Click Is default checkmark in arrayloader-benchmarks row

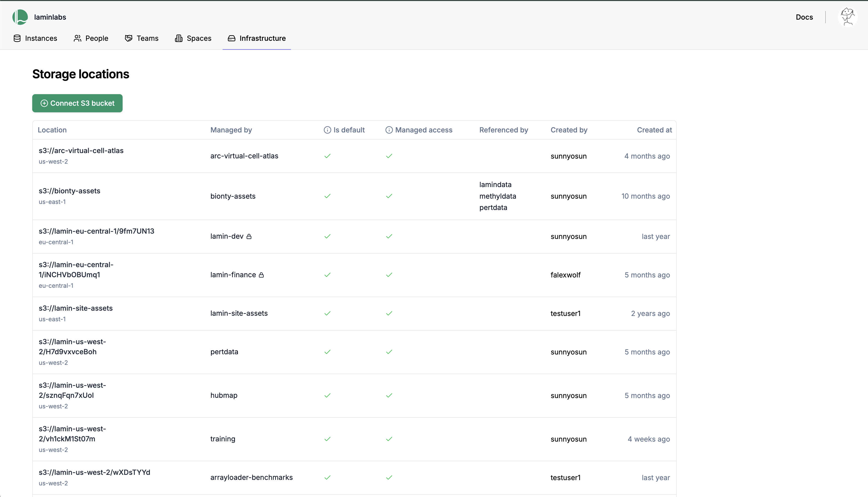(x=328, y=478)
